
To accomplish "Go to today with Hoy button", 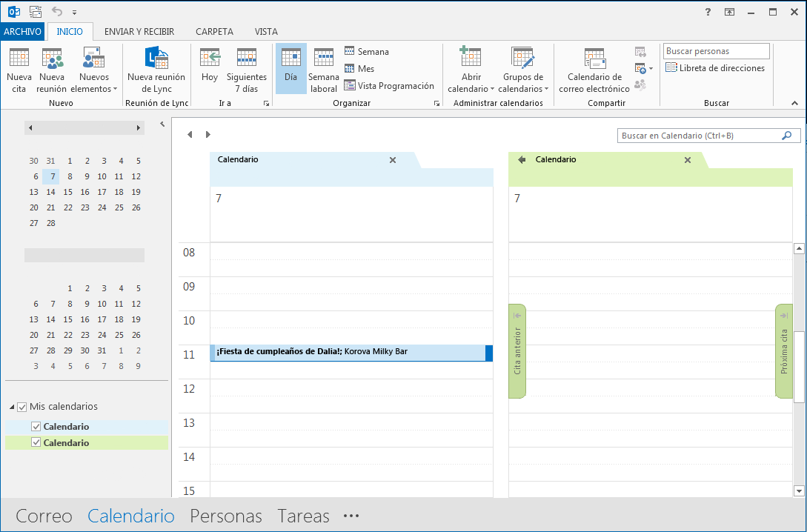I will click(210, 70).
